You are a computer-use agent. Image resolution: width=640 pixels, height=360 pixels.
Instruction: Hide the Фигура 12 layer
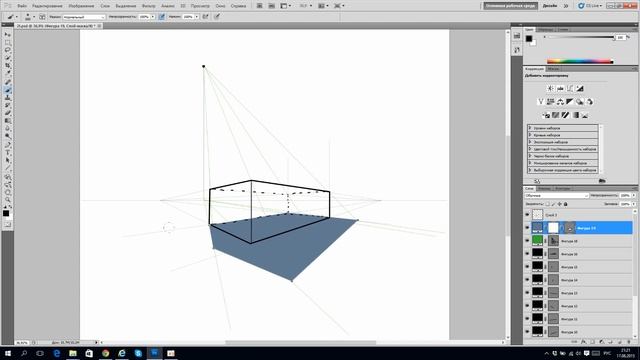(527, 306)
